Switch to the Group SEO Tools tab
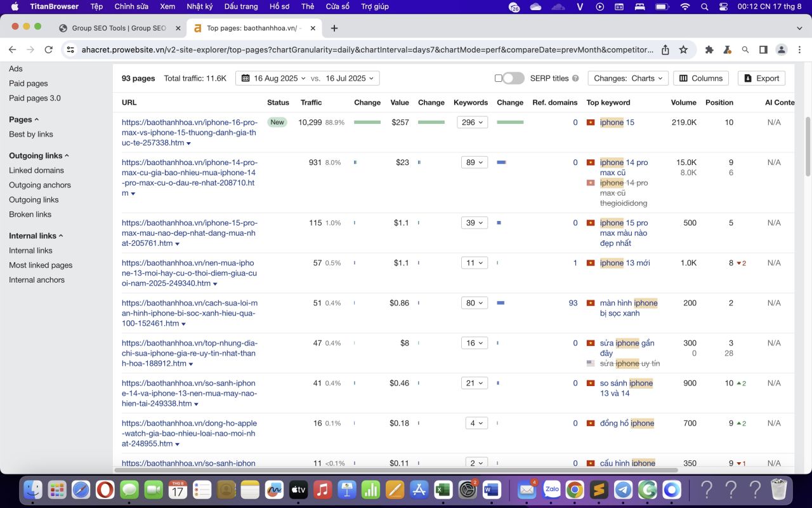 click(x=119, y=28)
